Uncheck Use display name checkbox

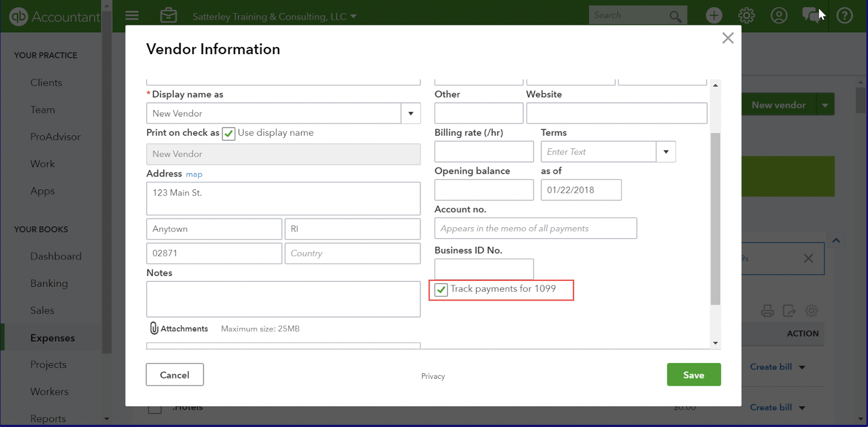(x=229, y=134)
